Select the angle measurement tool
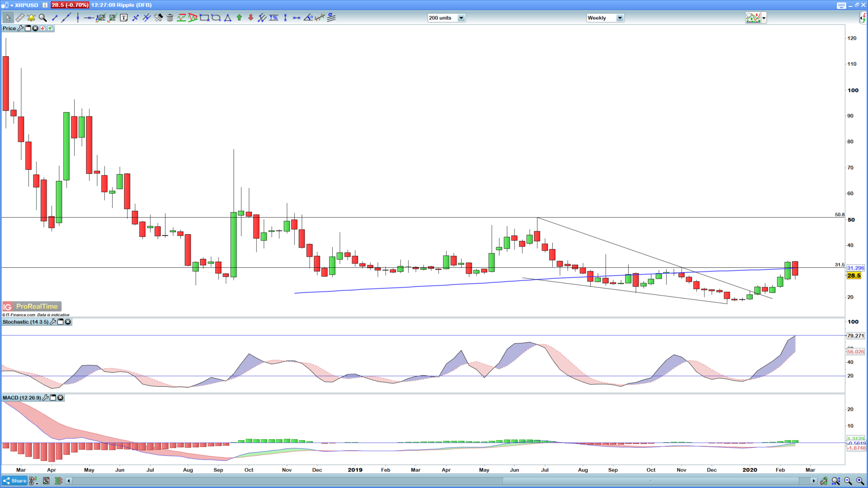This screenshot has width=868, height=488. (308, 18)
